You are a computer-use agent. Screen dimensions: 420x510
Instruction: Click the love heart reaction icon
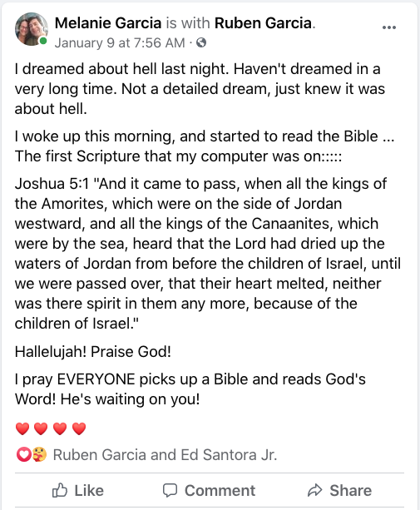point(23,454)
